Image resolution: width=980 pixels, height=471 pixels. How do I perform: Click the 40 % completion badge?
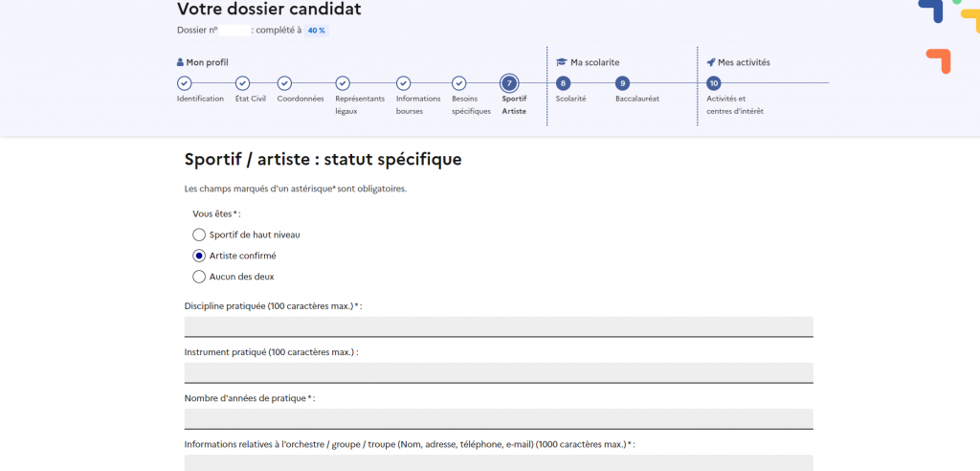click(316, 31)
